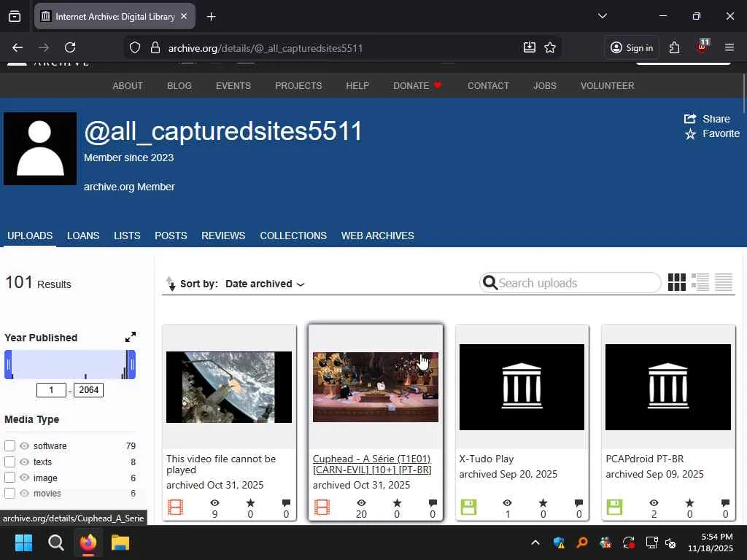This screenshot has width=747, height=560.
Task: Check the movies media type box
Action: (x=10, y=494)
